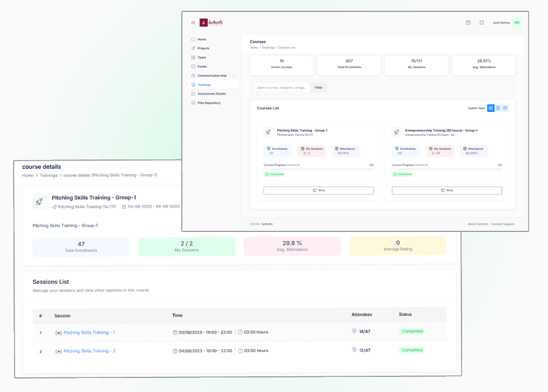Click the rocket icon of Entrepreneurship Training card

(397, 132)
